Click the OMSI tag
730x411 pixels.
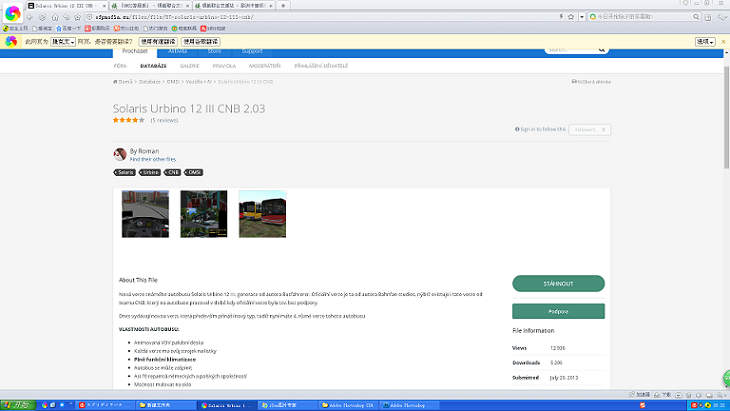pyautogui.click(x=194, y=173)
